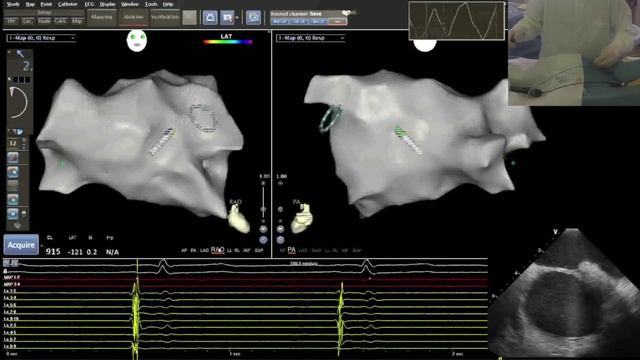Click the bottom round button in right view column

point(280,240)
